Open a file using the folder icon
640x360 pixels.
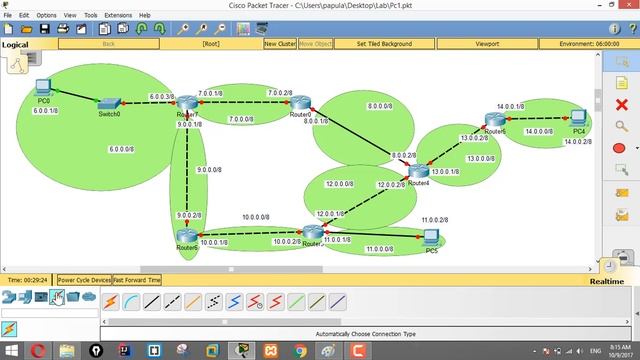coord(27,29)
